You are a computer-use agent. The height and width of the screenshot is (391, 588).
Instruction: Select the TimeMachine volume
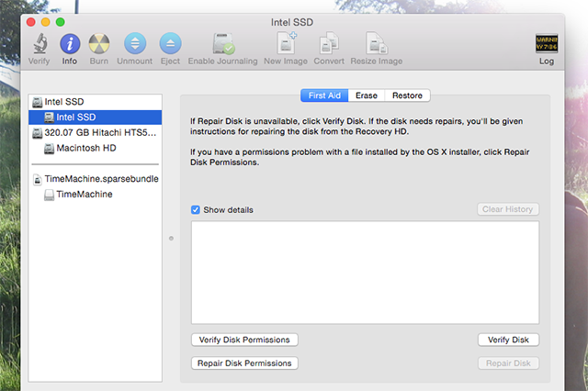click(96, 195)
